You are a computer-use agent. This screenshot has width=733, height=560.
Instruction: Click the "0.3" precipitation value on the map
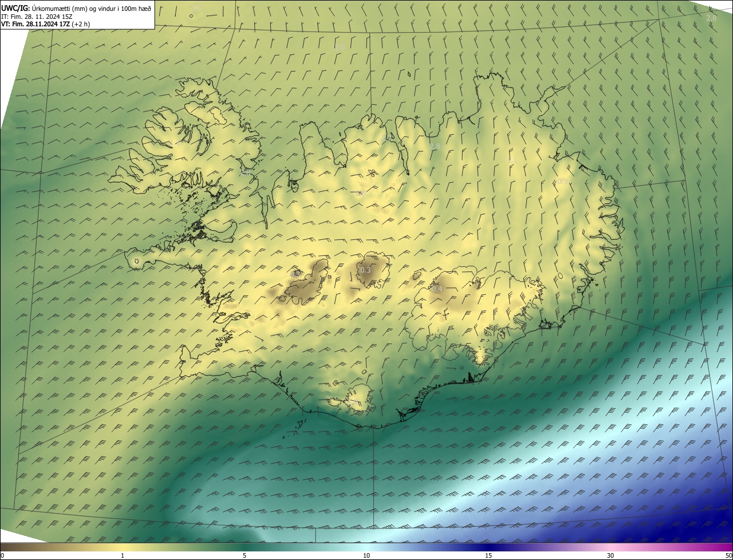[x=365, y=270]
